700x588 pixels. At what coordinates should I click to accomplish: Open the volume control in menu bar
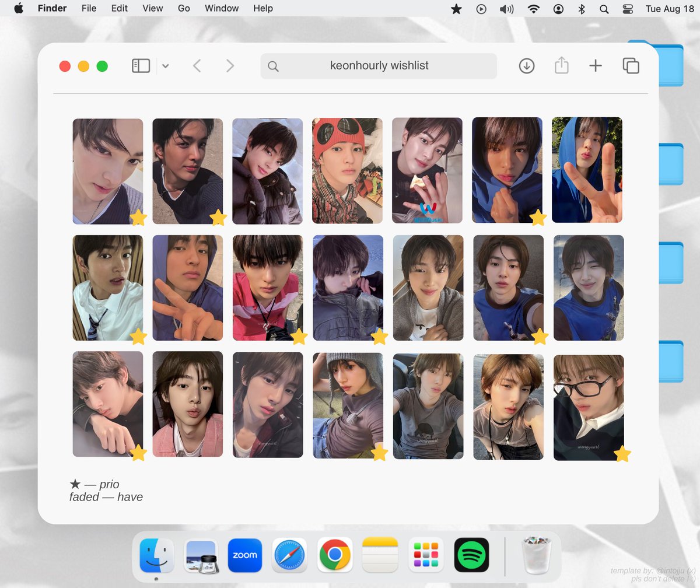506,9
